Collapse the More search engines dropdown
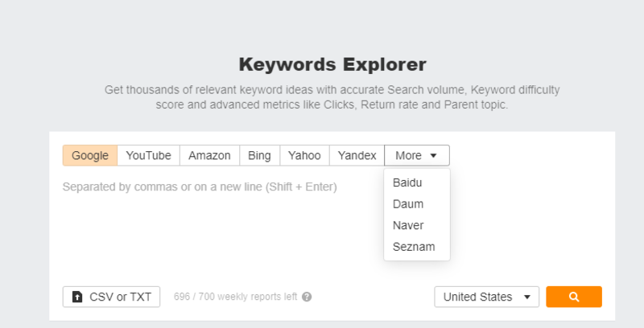This screenshot has width=644, height=328. pos(416,155)
